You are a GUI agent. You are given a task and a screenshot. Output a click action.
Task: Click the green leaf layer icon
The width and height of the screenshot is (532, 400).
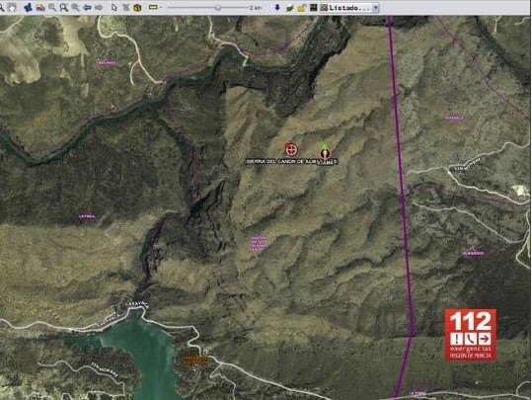click(x=289, y=8)
